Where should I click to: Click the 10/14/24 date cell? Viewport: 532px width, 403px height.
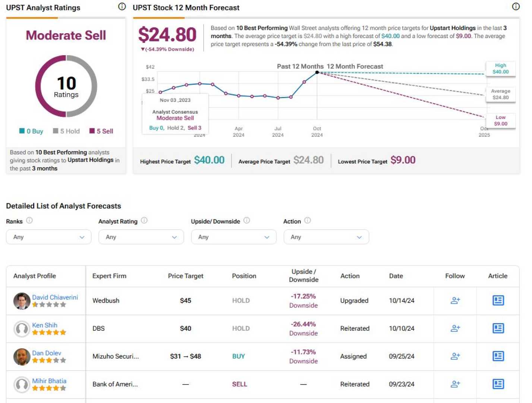tap(402, 300)
